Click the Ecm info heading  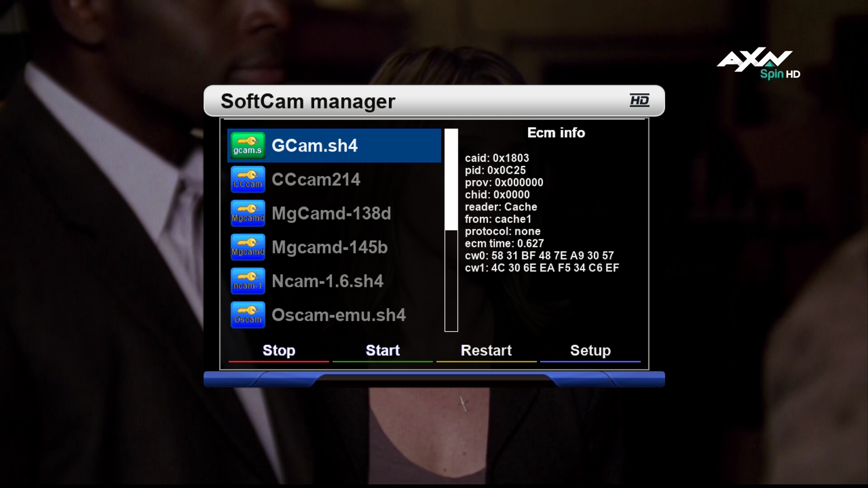556,133
